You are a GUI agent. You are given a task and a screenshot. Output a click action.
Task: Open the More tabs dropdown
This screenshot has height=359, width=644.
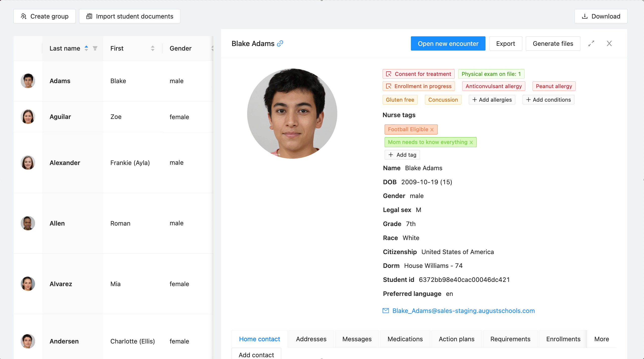pos(602,339)
